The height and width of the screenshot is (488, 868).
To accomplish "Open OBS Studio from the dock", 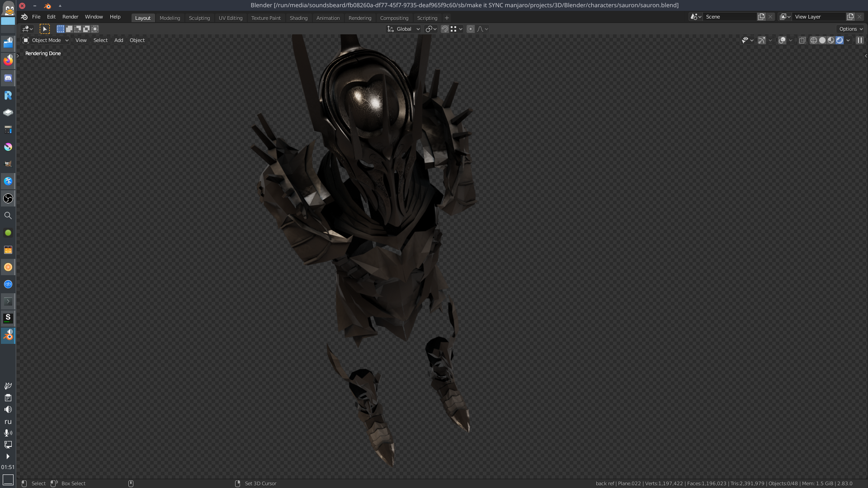I will (8, 198).
